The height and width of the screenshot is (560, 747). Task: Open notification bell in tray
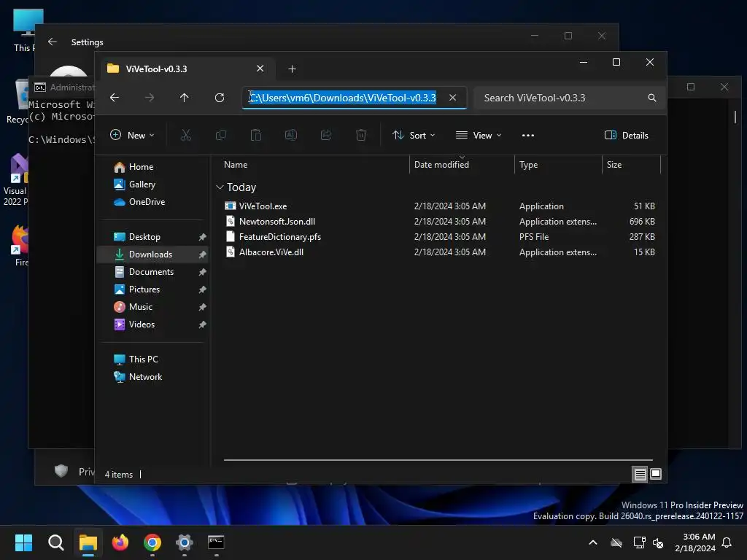point(727,542)
